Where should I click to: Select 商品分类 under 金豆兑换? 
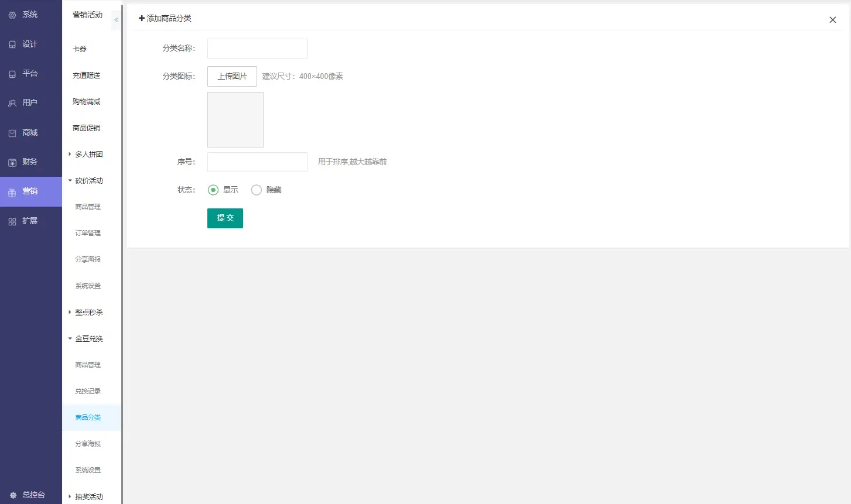click(x=91, y=417)
